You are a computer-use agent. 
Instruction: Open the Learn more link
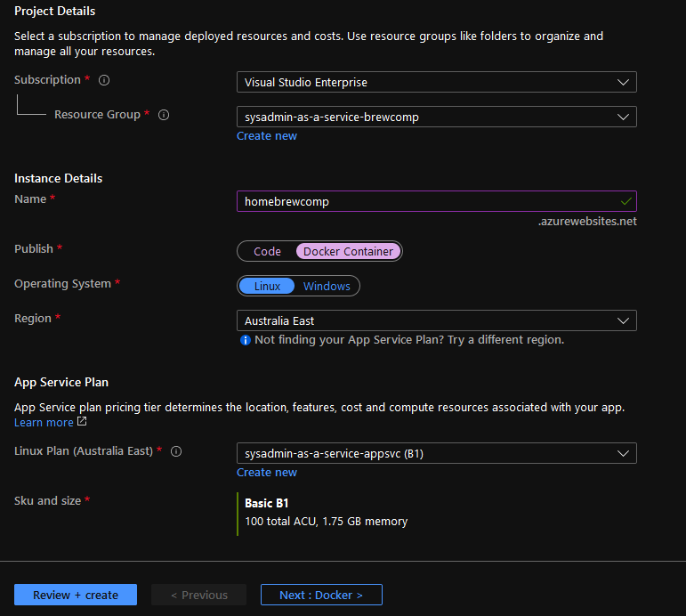[44, 423]
